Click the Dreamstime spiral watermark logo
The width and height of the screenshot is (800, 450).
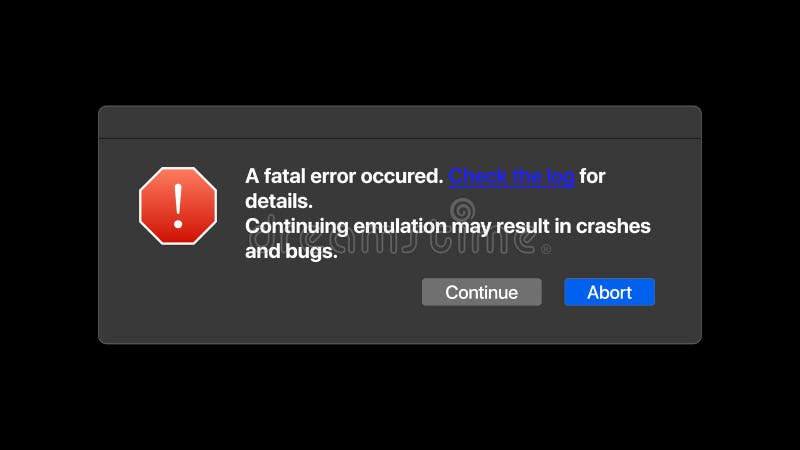point(463,210)
